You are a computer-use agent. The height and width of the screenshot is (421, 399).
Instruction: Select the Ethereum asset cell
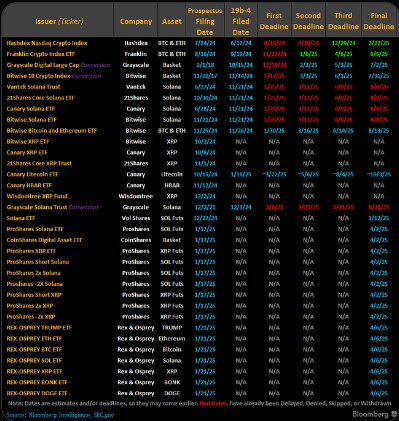(172, 339)
